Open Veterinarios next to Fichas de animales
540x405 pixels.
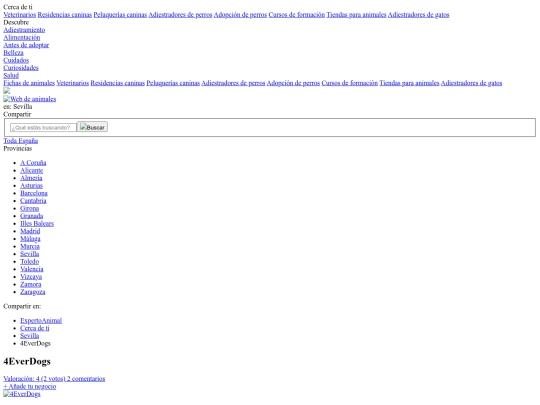point(73,83)
